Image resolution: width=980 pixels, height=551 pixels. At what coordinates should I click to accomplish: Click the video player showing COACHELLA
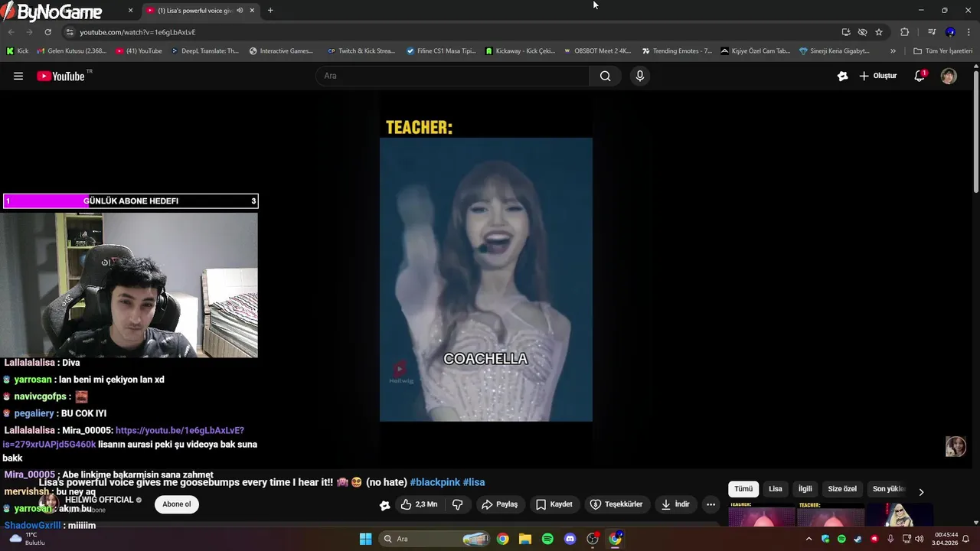(486, 279)
